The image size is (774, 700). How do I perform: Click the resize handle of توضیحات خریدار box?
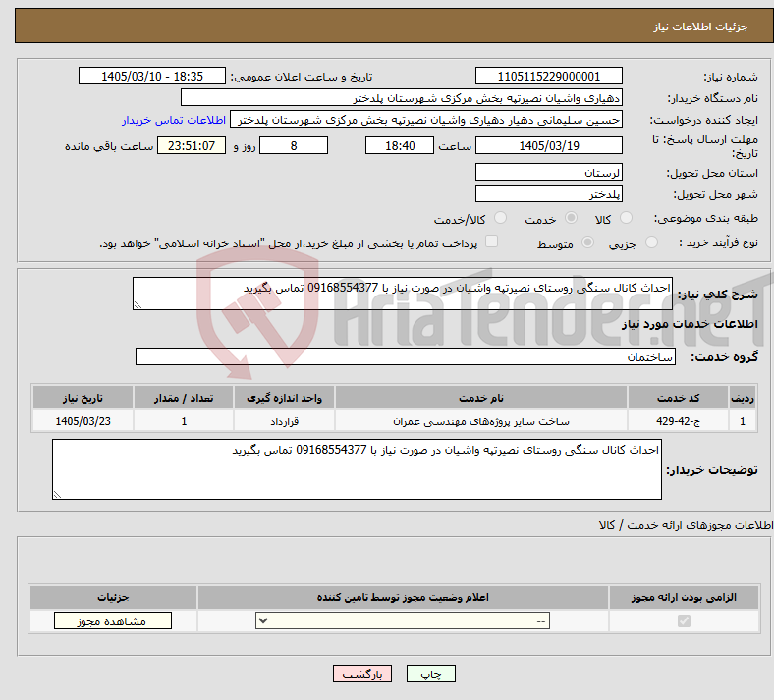click(57, 494)
